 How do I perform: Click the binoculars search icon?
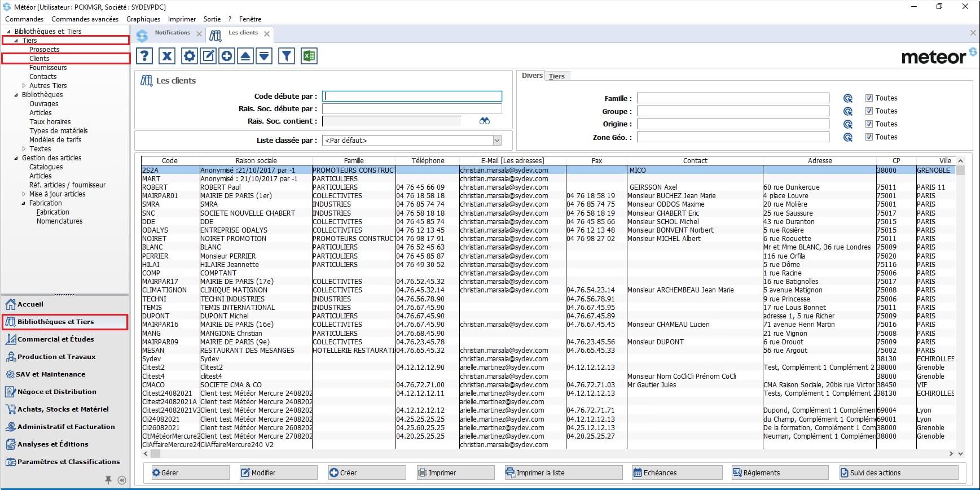coord(485,121)
